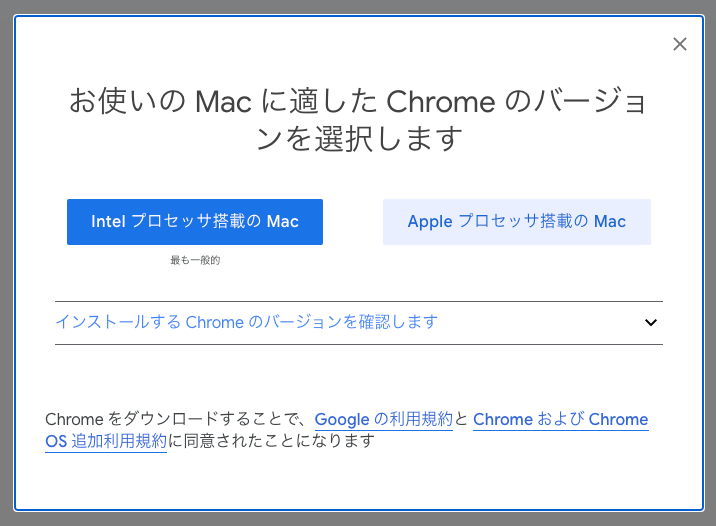Screen dimensions: 716x526
Task: Click the chevron arrow beside version confirmation
Action: 651,322
